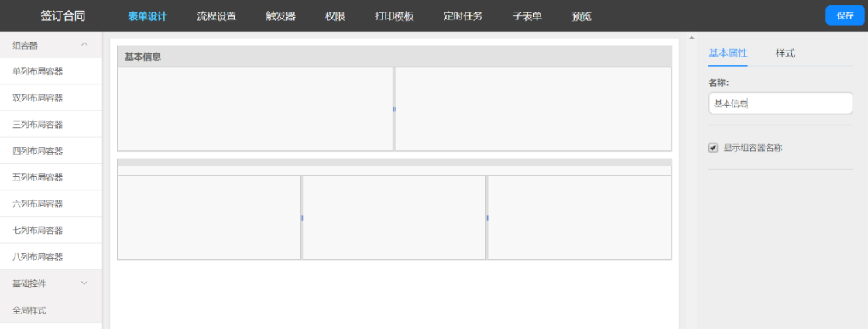The height and width of the screenshot is (329, 868).
Task: Choose 三列布局容器 in the container list
Action: tap(38, 125)
